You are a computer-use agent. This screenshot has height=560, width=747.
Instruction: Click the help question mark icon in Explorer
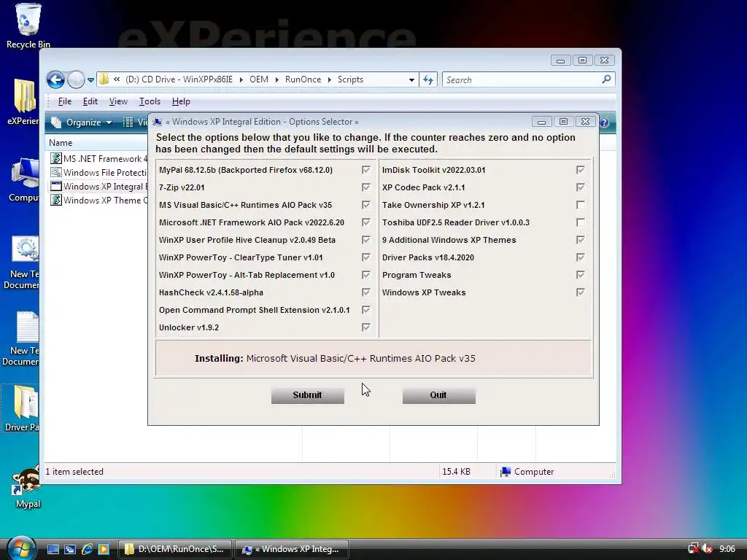[604, 122]
